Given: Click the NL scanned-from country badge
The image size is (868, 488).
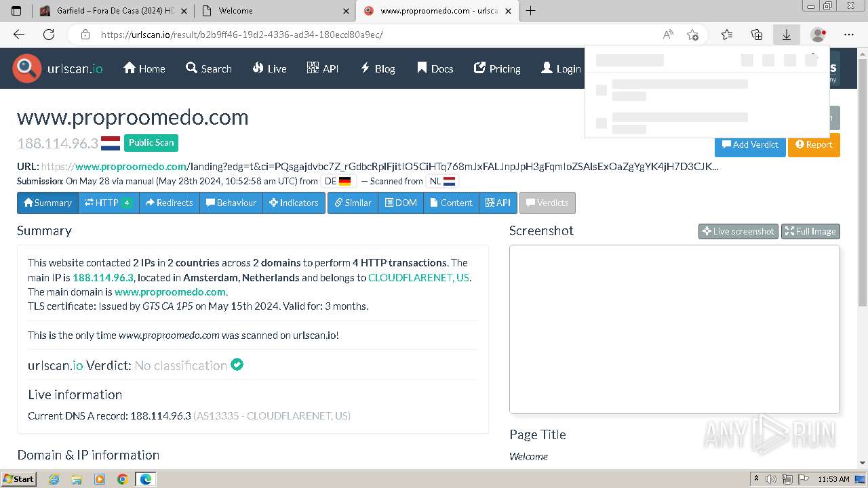Looking at the screenshot, I should coord(442,182).
